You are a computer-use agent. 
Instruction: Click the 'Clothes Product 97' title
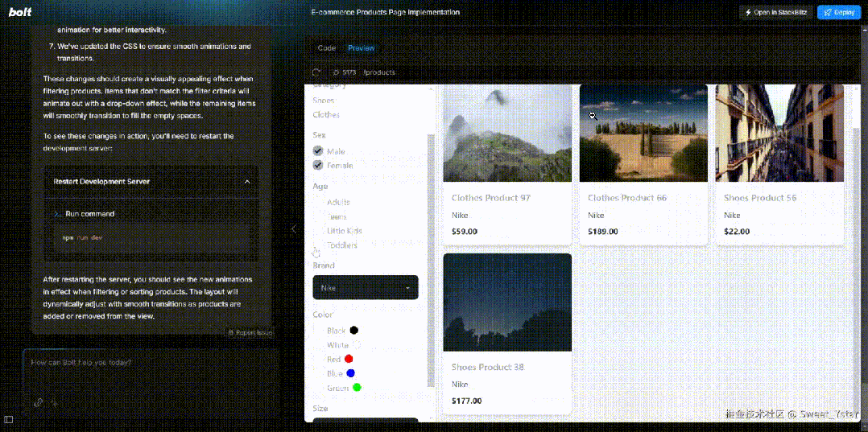click(491, 198)
